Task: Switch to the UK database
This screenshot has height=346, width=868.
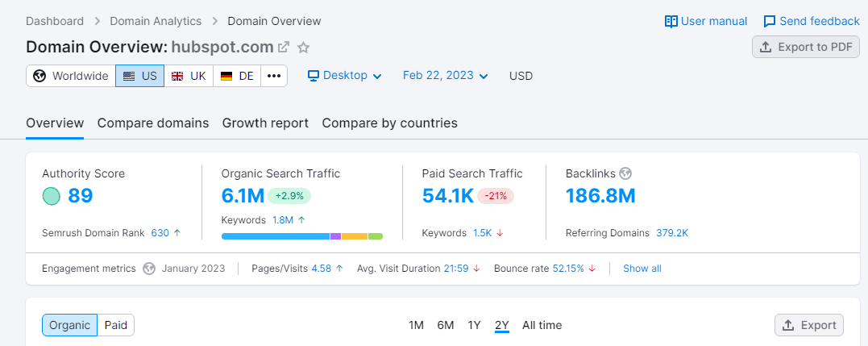Action: 189,76
